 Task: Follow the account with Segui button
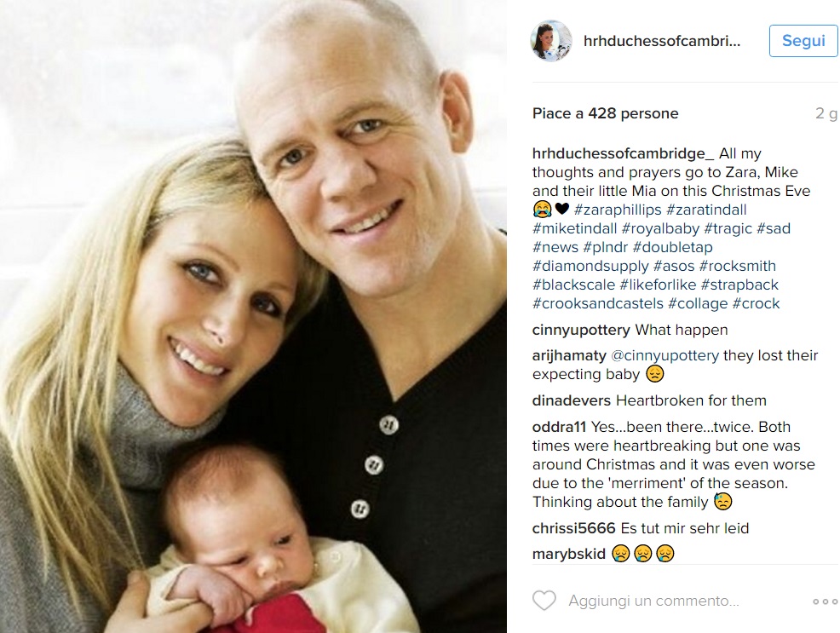pos(803,41)
